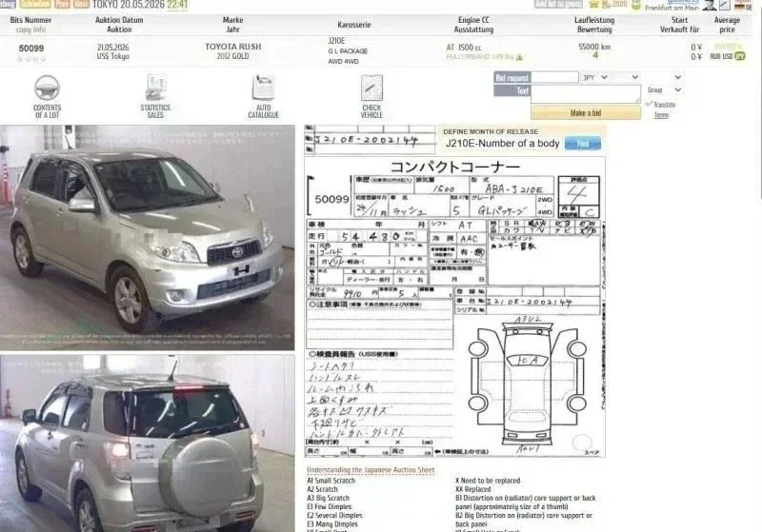This screenshot has height=532, width=762.
Task: Click the USS Tokyo auction label
Action: click(112, 56)
